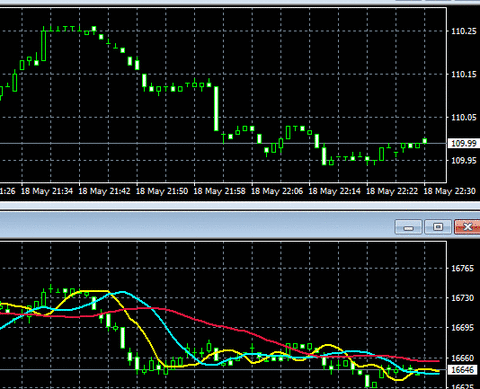Screen dimensions: 480x389
Task: Maximize the lower chart window
Action: 438,227
